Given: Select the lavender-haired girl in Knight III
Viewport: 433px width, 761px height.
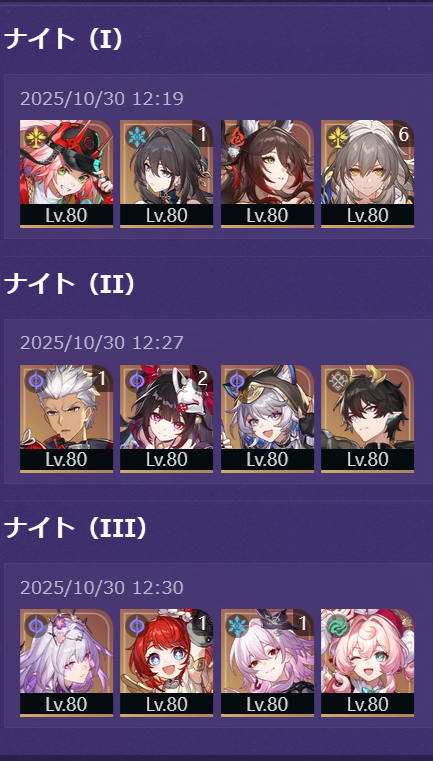Looking at the screenshot, I should (x=67, y=662).
